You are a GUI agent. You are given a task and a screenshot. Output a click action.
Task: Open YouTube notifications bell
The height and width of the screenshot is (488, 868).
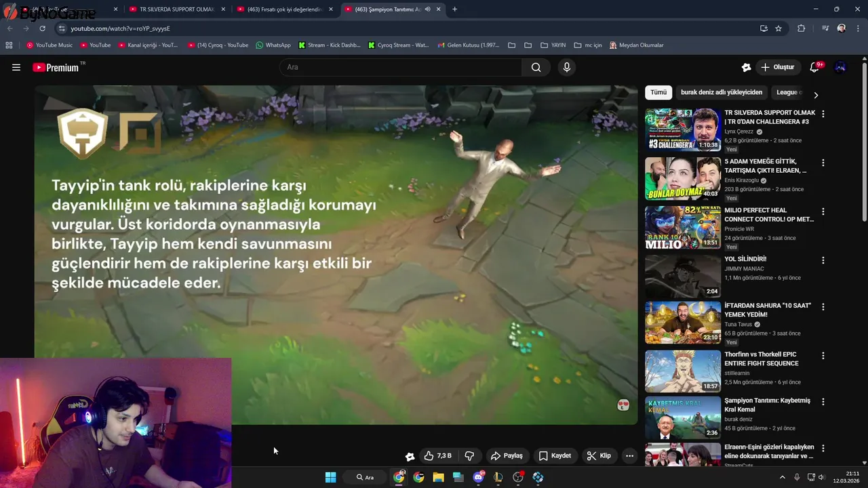click(x=814, y=67)
